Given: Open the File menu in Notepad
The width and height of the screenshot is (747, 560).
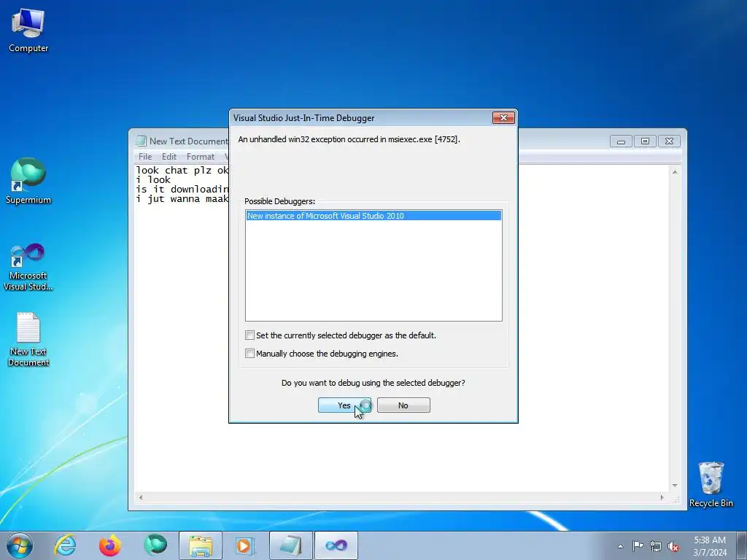Looking at the screenshot, I should 145,157.
